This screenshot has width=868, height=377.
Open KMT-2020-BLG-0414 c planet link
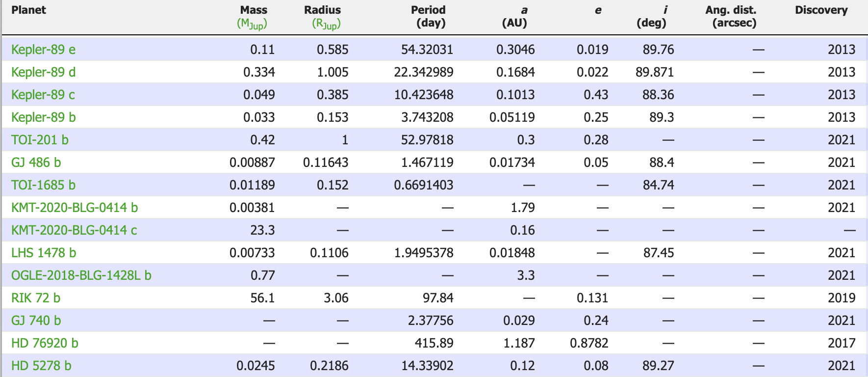74,230
